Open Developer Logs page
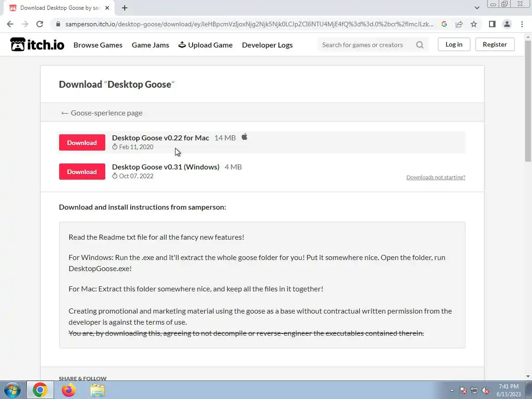 tap(267, 45)
